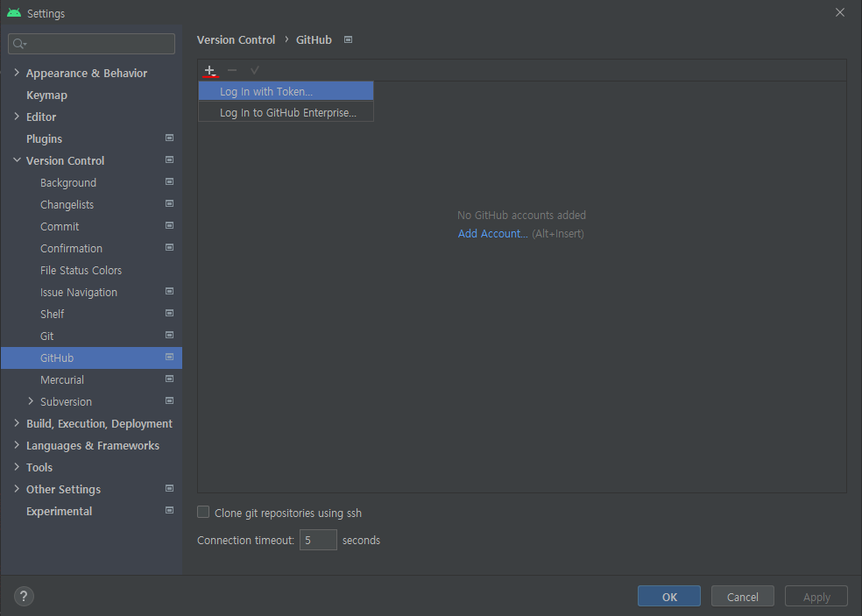
Task: Click the project icon next to Other Settings
Action: 169,488
